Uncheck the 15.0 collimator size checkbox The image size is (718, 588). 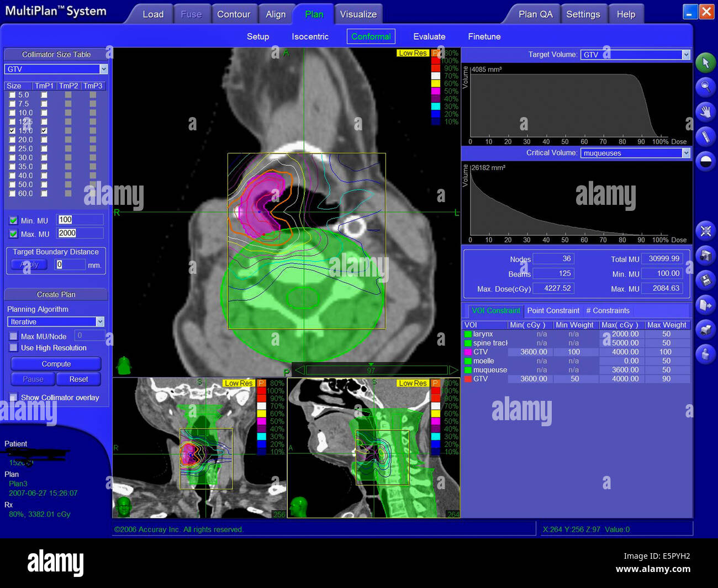(12, 131)
